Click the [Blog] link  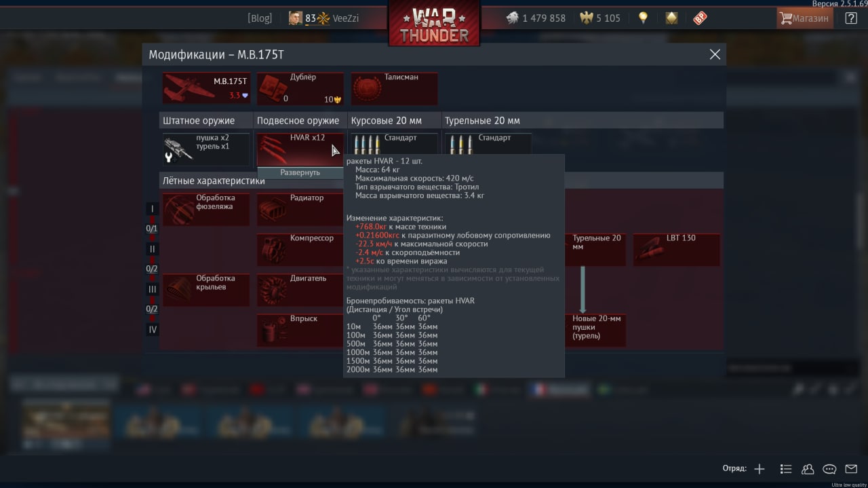[x=260, y=18]
